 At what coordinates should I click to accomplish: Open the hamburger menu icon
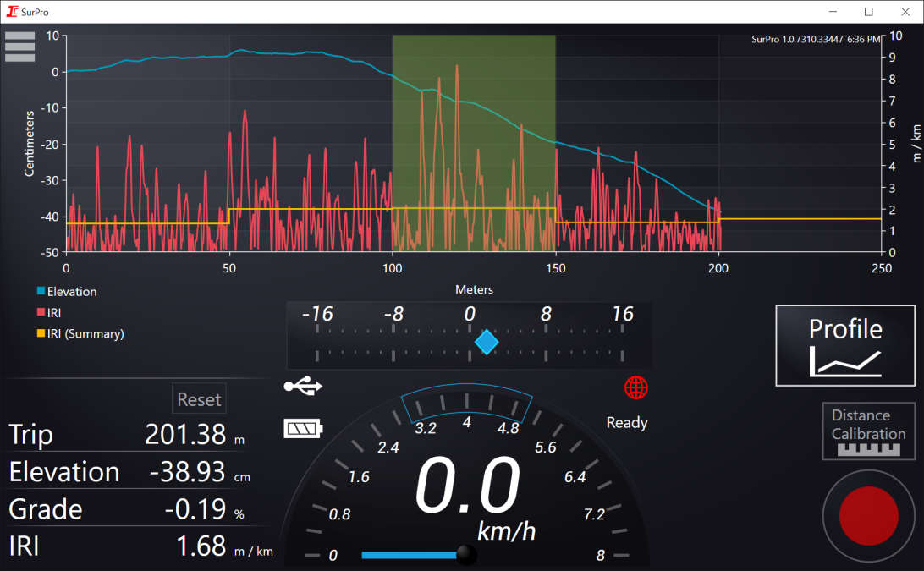click(19, 47)
